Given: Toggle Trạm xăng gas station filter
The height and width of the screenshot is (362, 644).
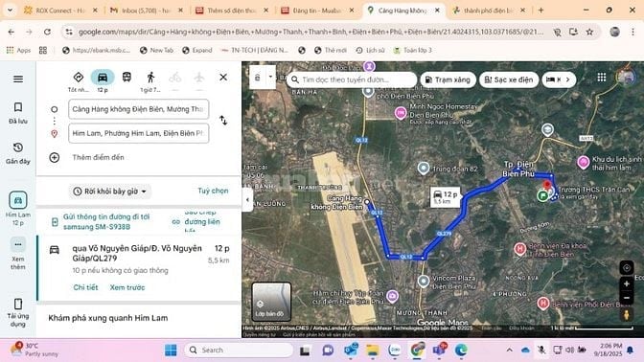Looking at the screenshot, I should [x=448, y=79].
